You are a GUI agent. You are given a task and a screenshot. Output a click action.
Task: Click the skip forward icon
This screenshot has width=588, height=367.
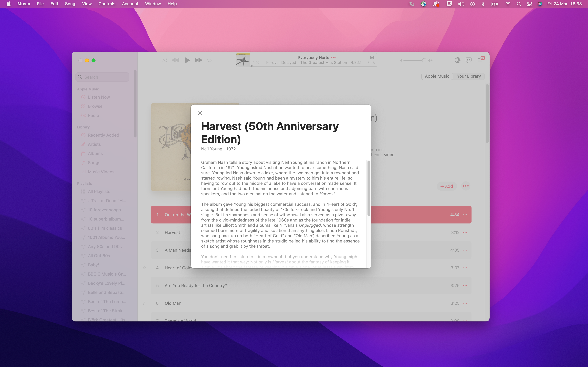click(x=198, y=60)
